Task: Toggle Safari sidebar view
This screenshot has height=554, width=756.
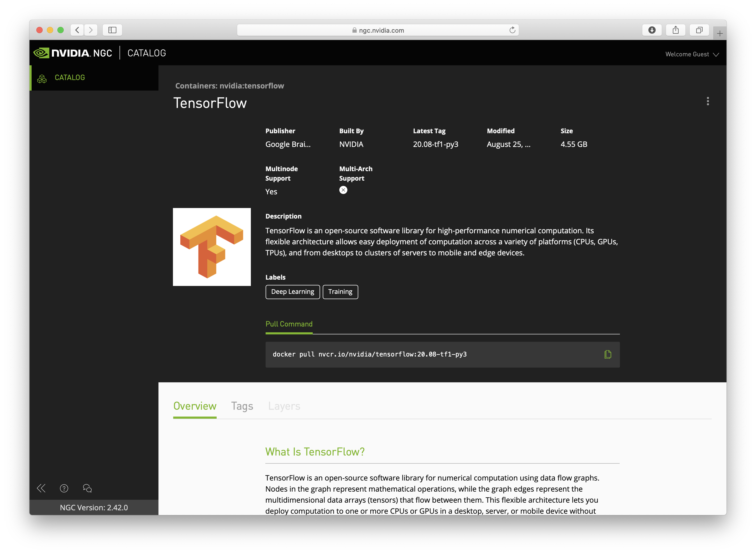Action: (x=112, y=30)
